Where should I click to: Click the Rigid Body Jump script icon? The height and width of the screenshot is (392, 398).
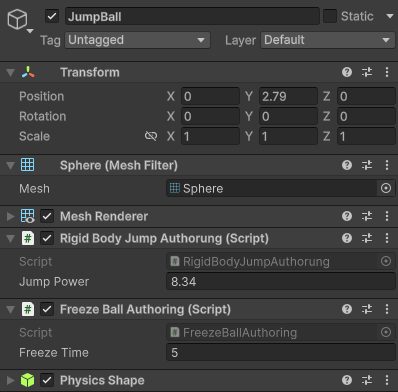[28, 238]
